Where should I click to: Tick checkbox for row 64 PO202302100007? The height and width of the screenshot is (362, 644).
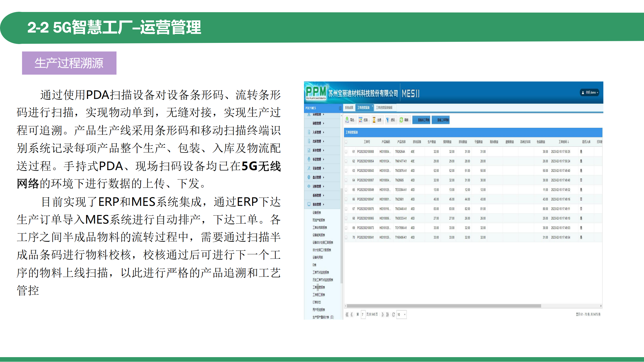point(346,180)
